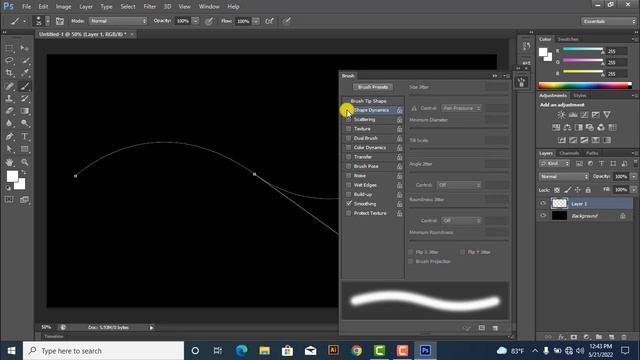Click the foreground color swatch

click(x=12, y=176)
